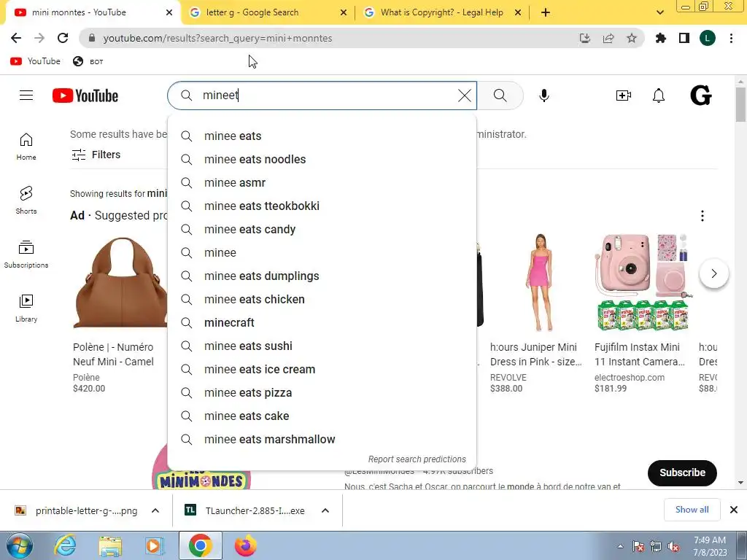Advance the ad carousel with right arrow
The width and height of the screenshot is (747, 560).
pos(713,273)
